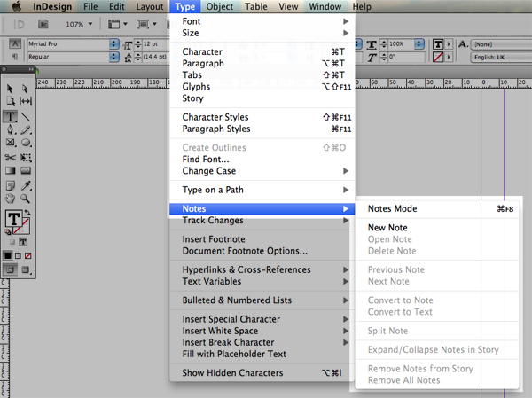The width and height of the screenshot is (532, 398).
Task: Select the Ellipse tool
Action: pos(26,143)
